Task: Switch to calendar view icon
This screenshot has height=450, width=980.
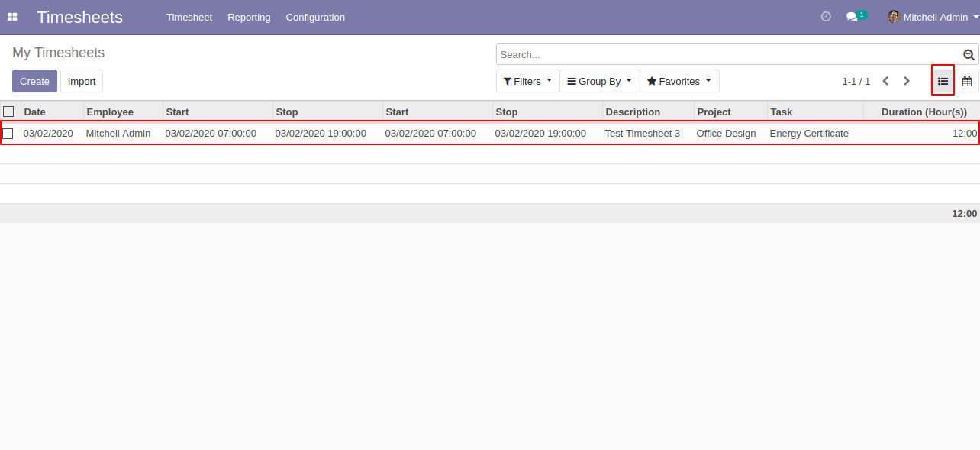Action: [x=967, y=81]
